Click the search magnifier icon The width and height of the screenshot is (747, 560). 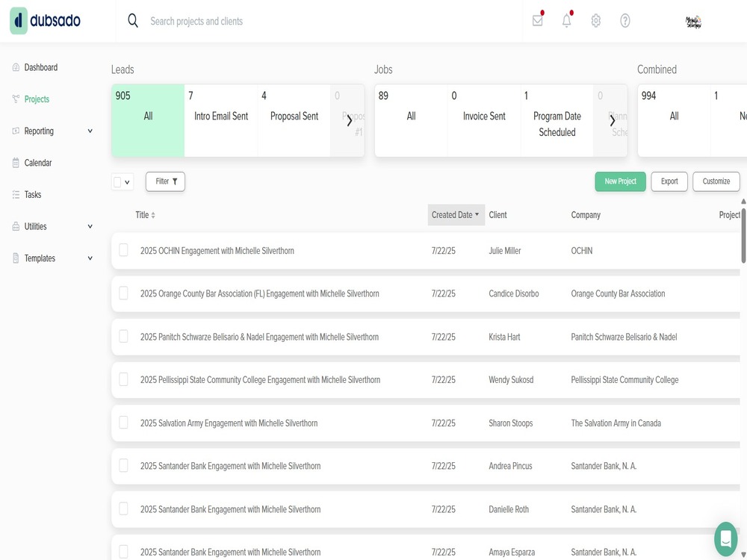[x=133, y=20]
